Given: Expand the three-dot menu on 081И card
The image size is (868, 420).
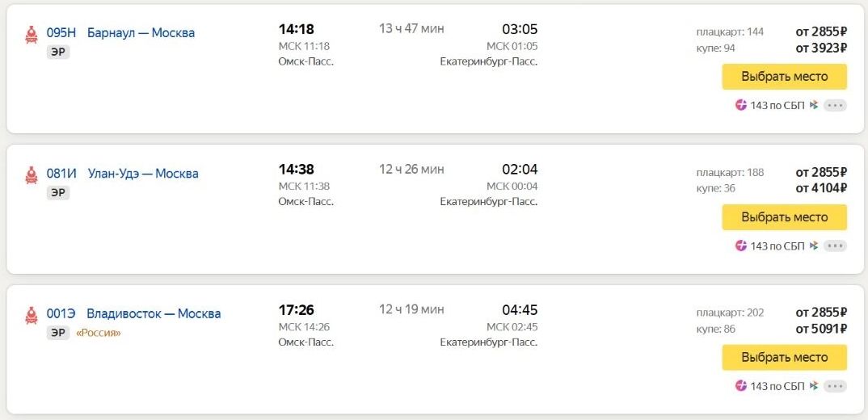Looking at the screenshot, I should click(x=835, y=246).
